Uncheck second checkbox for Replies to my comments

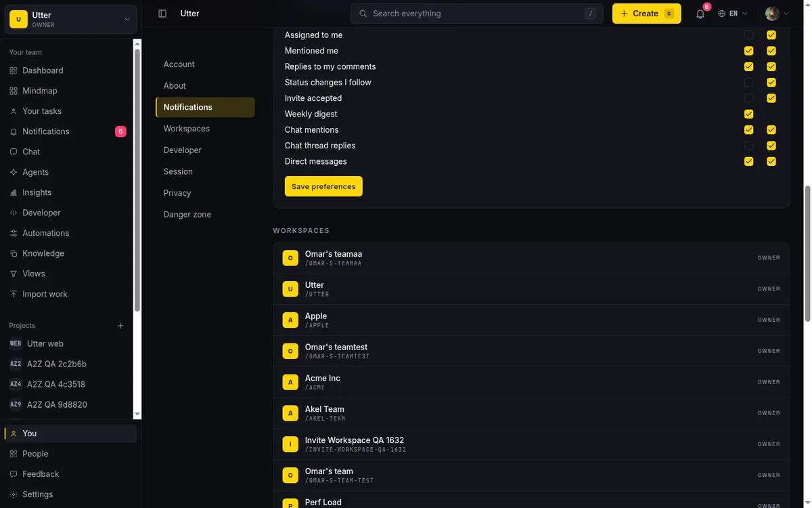(x=771, y=66)
